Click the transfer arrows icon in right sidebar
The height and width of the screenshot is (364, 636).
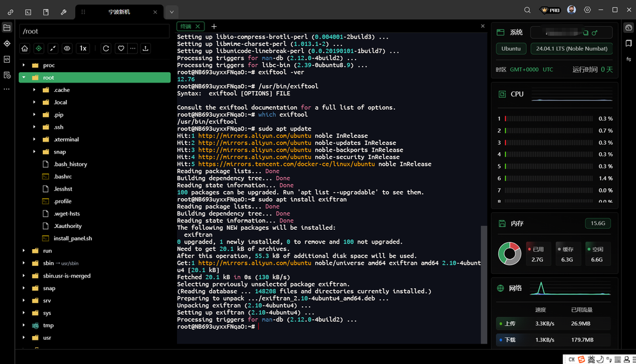(629, 59)
